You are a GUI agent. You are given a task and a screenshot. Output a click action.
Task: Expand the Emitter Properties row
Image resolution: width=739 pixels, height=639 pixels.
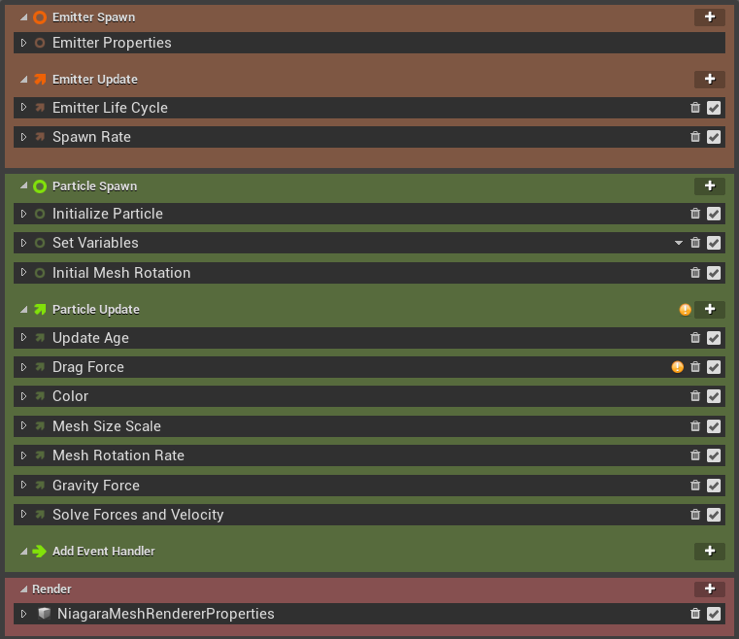click(x=24, y=43)
